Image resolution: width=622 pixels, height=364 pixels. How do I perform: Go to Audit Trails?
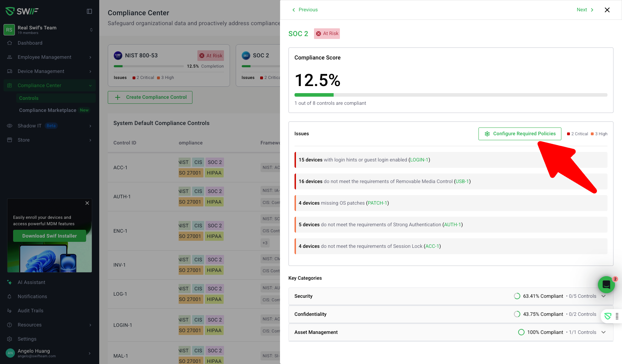pyautogui.click(x=30, y=311)
